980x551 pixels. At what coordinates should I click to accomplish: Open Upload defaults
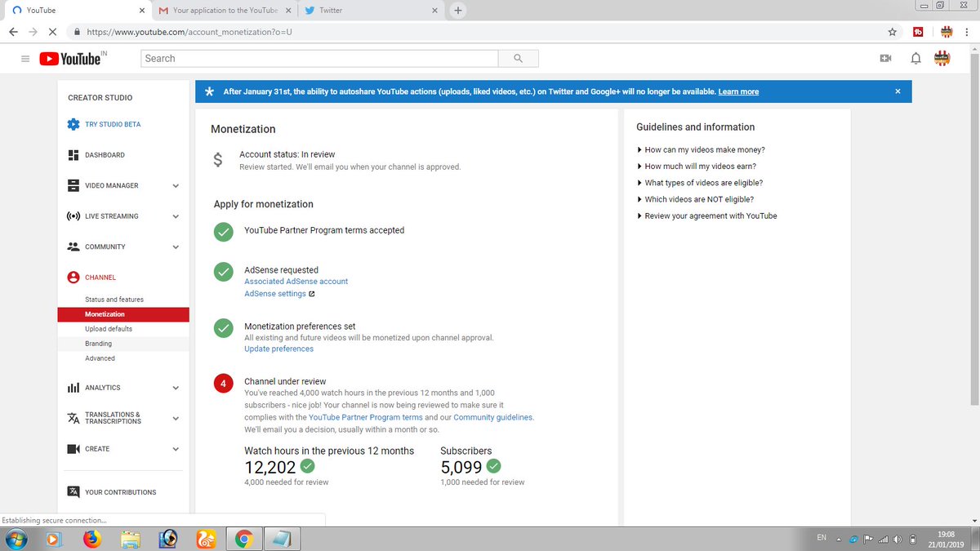pos(109,329)
